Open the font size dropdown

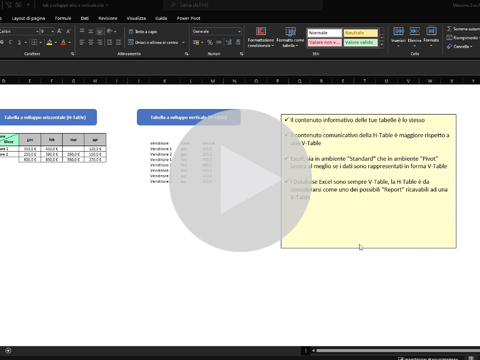click(52, 31)
